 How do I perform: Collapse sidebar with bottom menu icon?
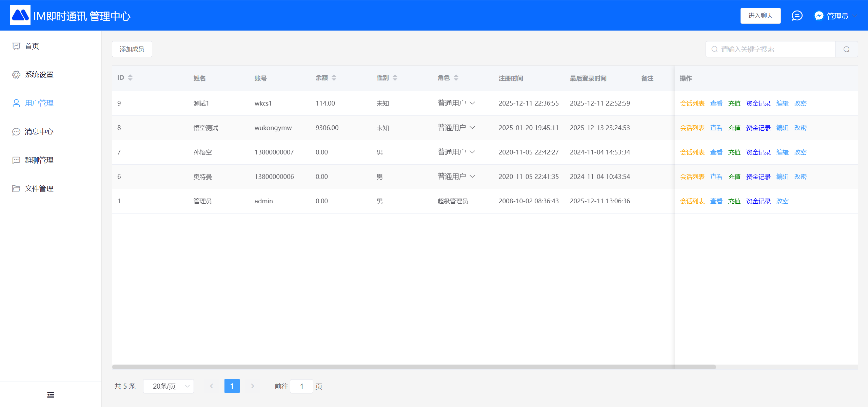pyautogui.click(x=51, y=394)
